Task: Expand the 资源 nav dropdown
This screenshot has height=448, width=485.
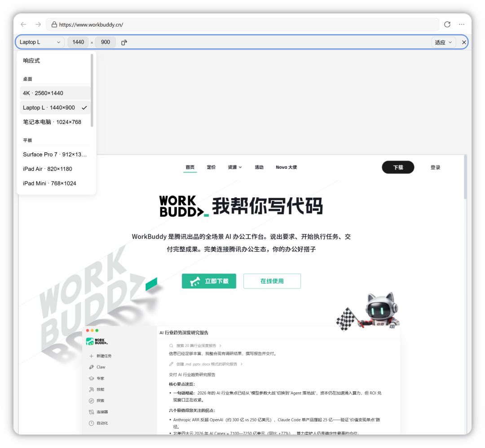Action: point(235,167)
